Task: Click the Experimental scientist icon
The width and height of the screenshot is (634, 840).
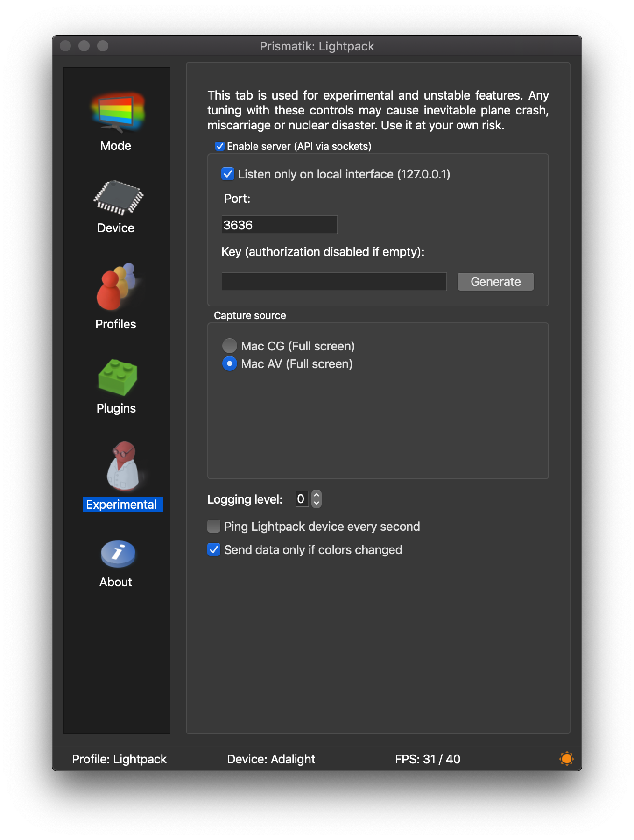Action: (x=123, y=466)
